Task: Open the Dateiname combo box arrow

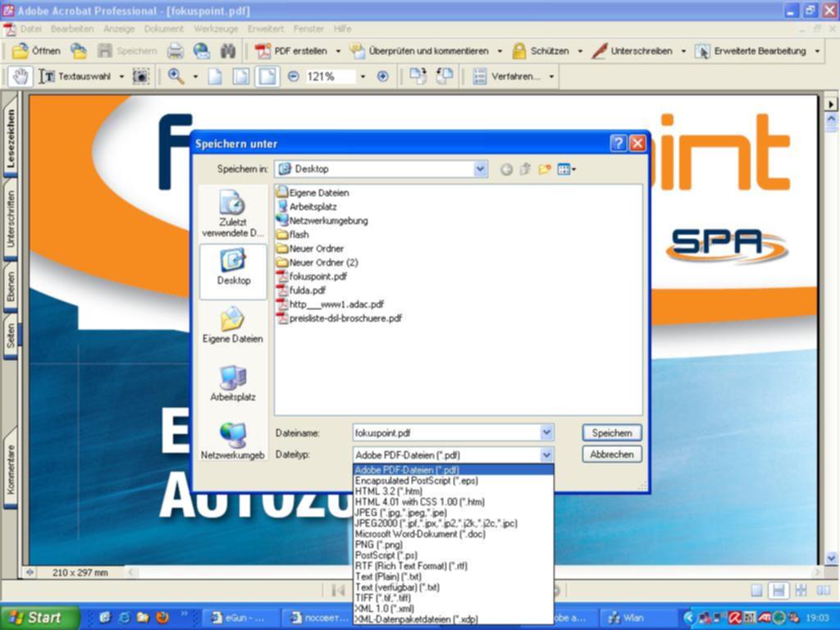Action: 546,432
